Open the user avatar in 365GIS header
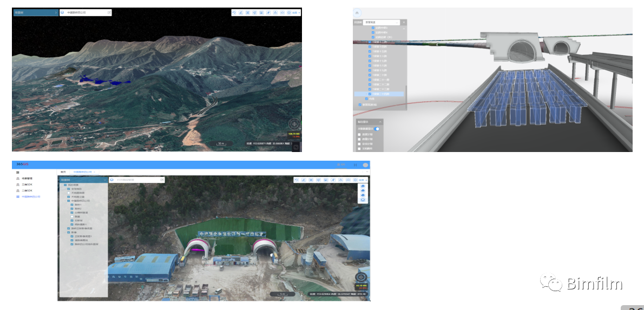 [x=365, y=165]
